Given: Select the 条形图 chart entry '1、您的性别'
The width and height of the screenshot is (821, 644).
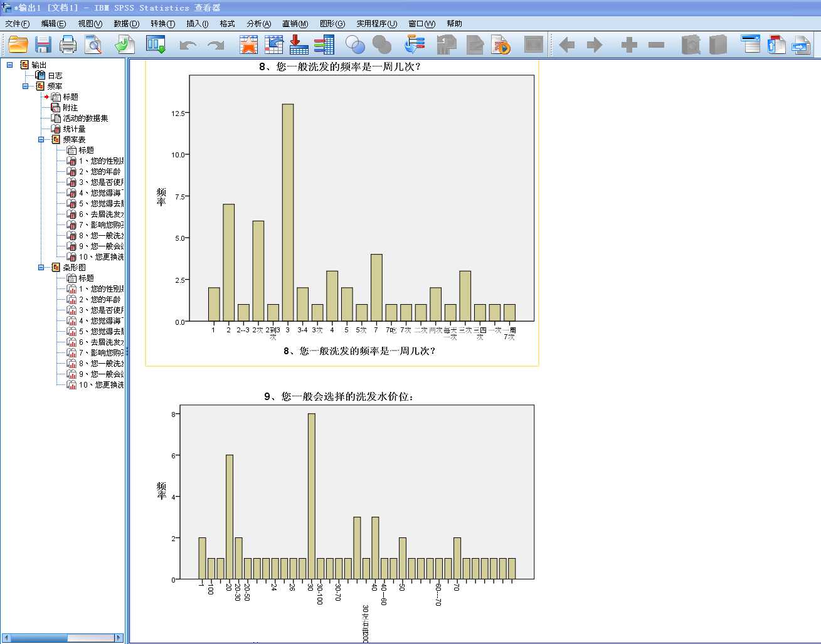Looking at the screenshot, I should pyautogui.click(x=101, y=288).
